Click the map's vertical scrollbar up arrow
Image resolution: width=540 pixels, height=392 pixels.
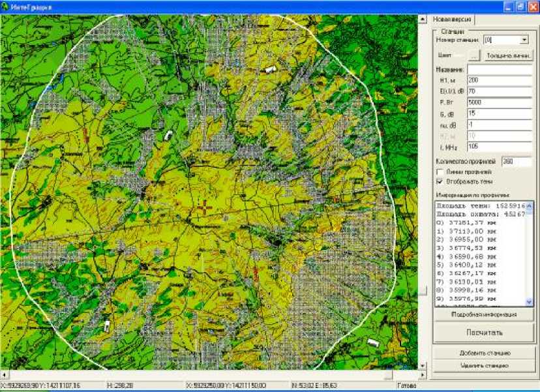click(423, 19)
